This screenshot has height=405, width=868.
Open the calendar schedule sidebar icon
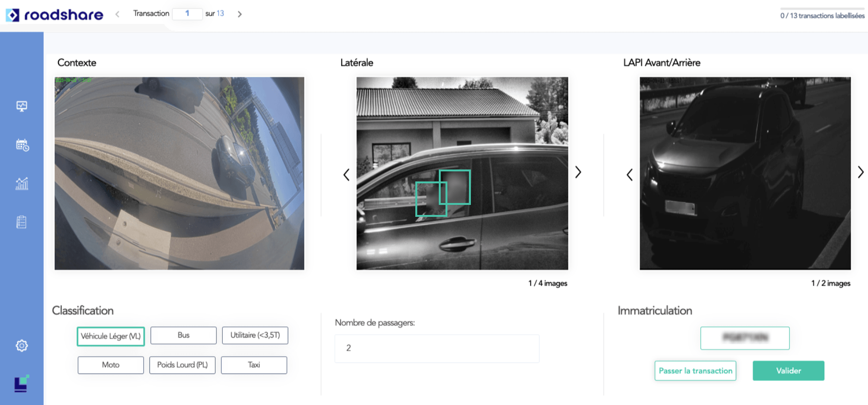tap(22, 145)
